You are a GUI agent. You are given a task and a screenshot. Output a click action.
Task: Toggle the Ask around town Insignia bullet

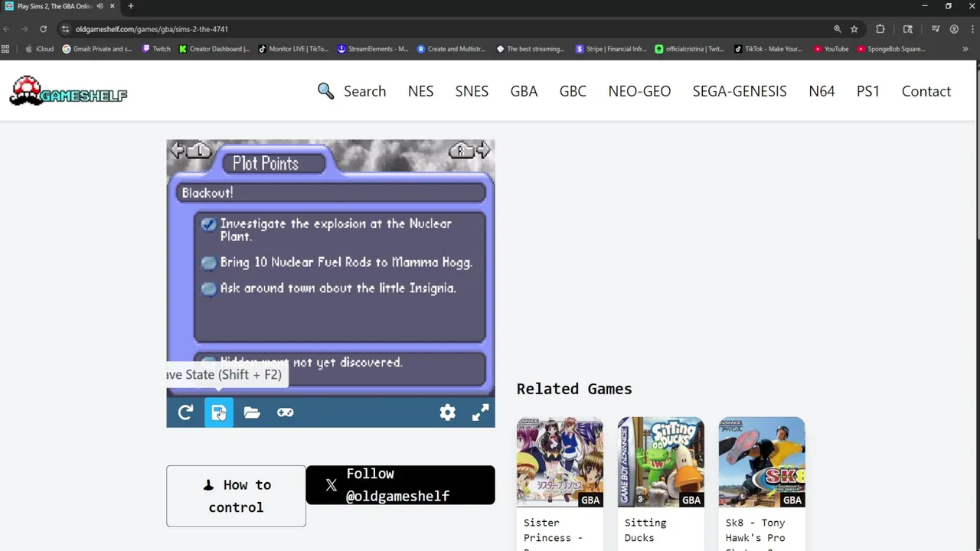tap(208, 289)
